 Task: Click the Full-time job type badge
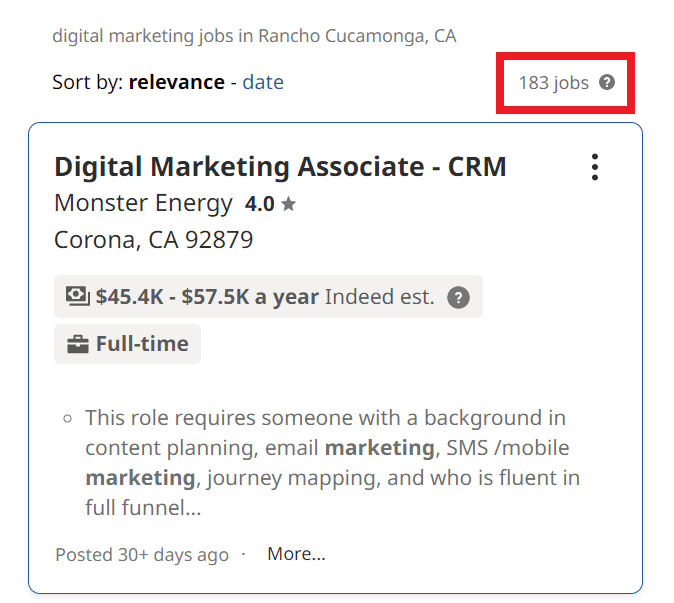127,344
